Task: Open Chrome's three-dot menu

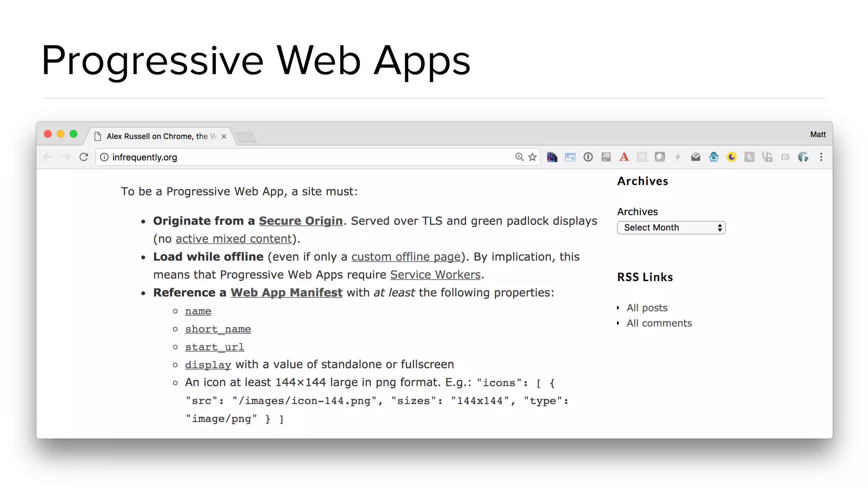Action: (821, 157)
